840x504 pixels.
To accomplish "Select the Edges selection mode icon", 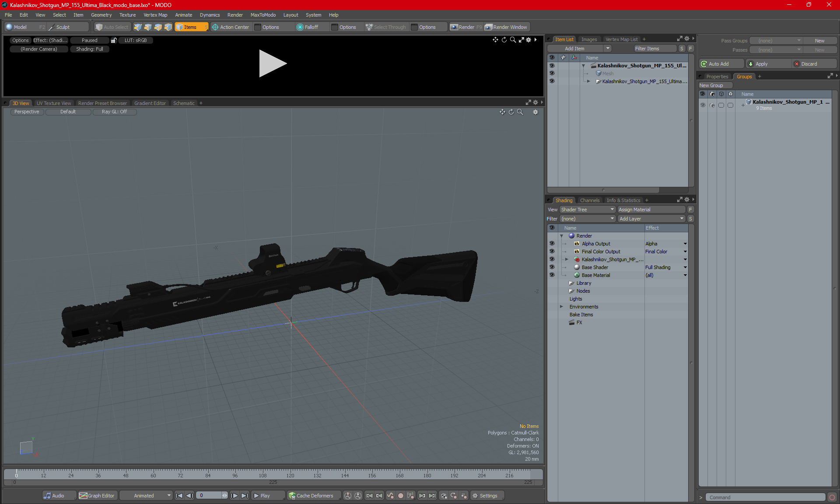I will pos(148,27).
